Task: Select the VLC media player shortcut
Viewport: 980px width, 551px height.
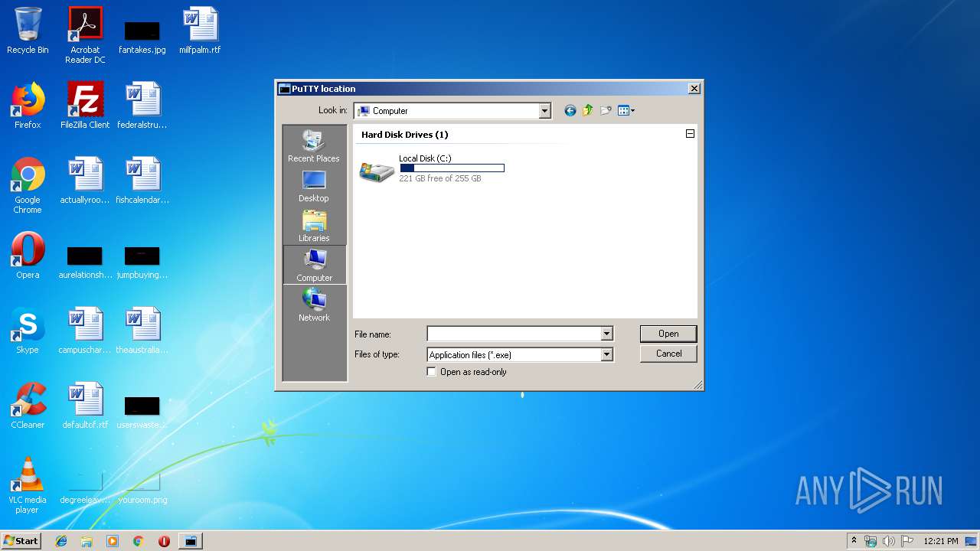Action: [28, 485]
